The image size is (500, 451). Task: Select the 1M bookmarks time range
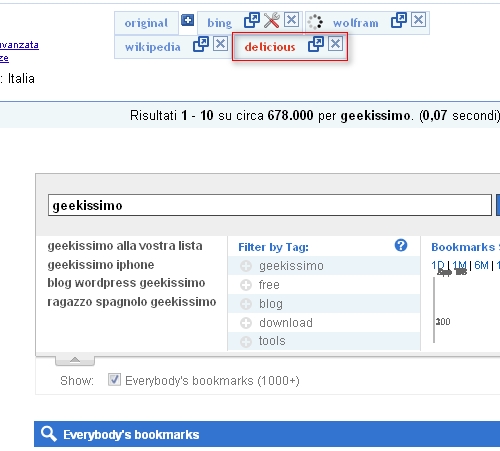[460, 265]
